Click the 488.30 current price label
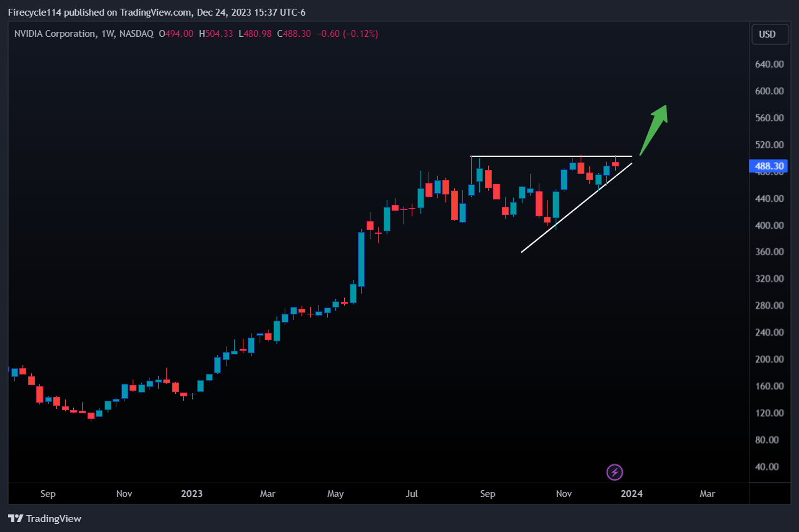Viewport: 799px width, 532px height. coord(770,166)
